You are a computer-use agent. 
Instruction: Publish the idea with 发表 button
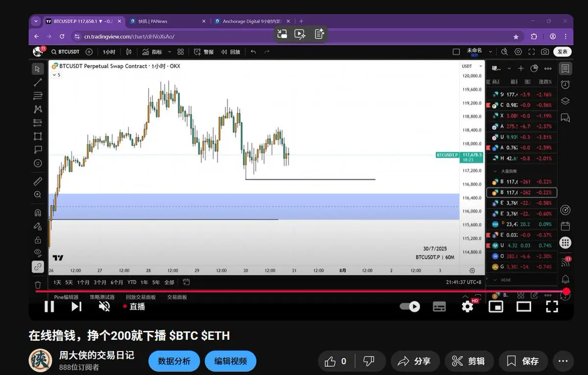click(563, 52)
